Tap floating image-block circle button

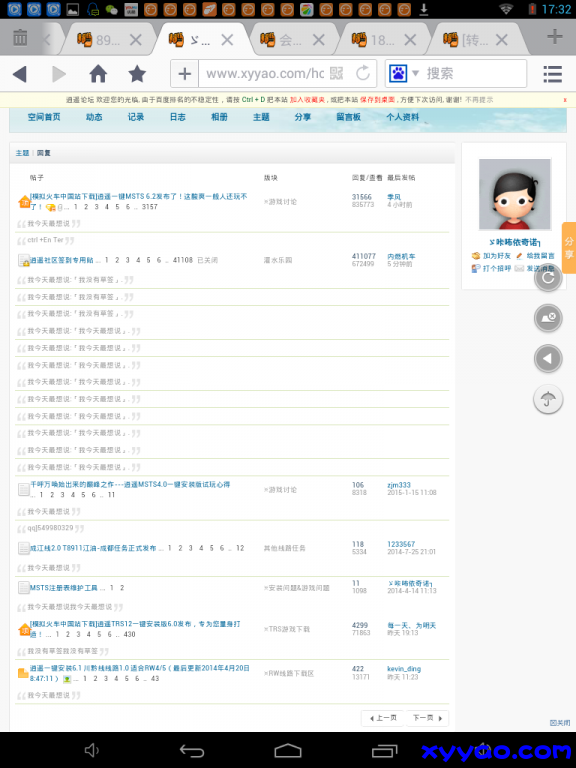click(548, 318)
